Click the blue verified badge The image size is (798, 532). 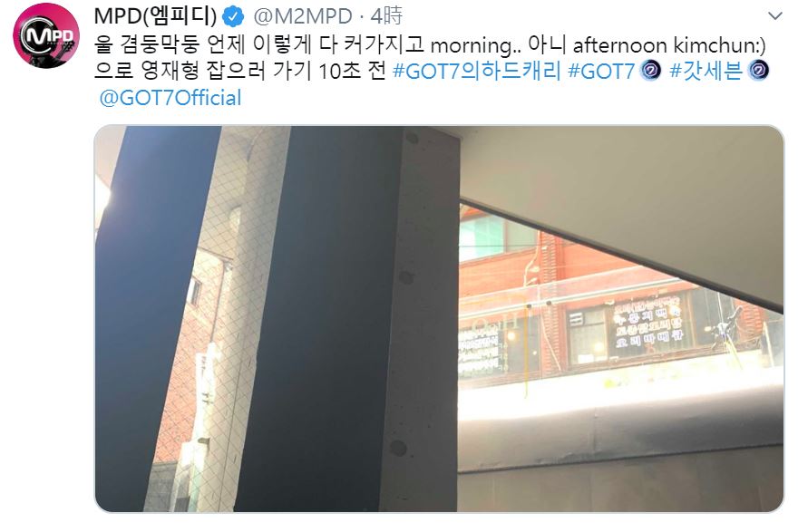coord(233,17)
